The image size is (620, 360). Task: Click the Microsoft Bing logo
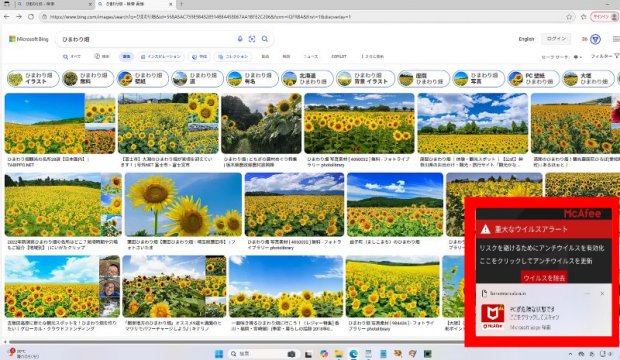pyautogui.click(x=28, y=39)
